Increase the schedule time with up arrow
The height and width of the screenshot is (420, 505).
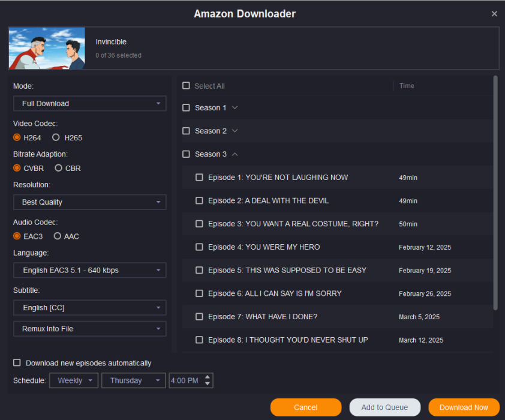coord(208,377)
